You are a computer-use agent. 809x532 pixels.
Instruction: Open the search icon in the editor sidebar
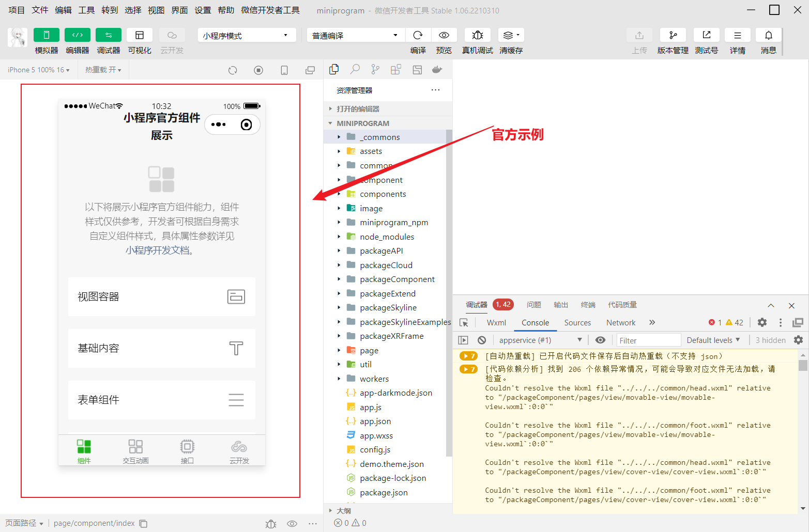coord(355,69)
